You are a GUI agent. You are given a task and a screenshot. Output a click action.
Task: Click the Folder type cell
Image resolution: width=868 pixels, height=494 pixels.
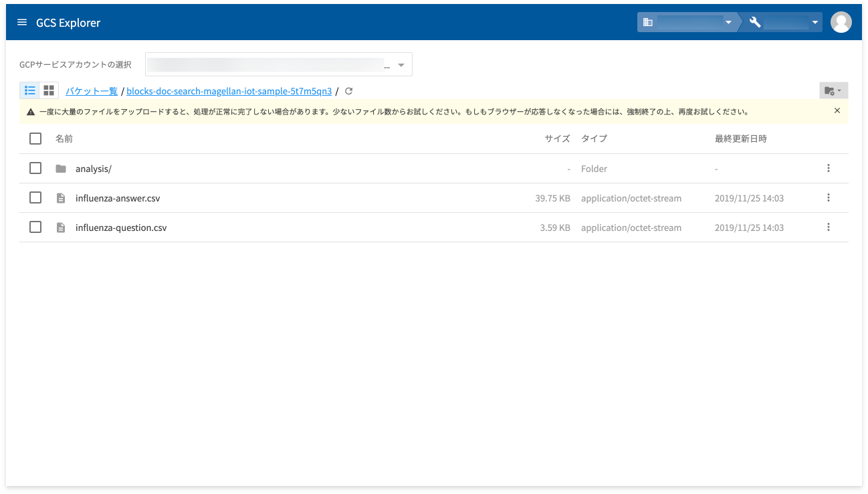(594, 169)
